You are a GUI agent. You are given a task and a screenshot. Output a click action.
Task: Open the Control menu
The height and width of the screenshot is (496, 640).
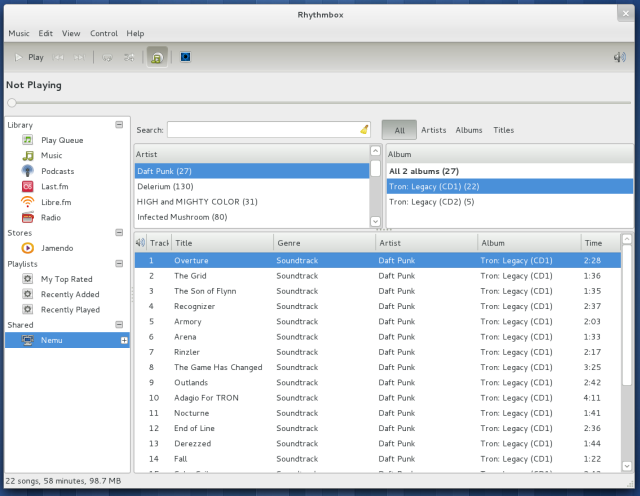(x=104, y=33)
